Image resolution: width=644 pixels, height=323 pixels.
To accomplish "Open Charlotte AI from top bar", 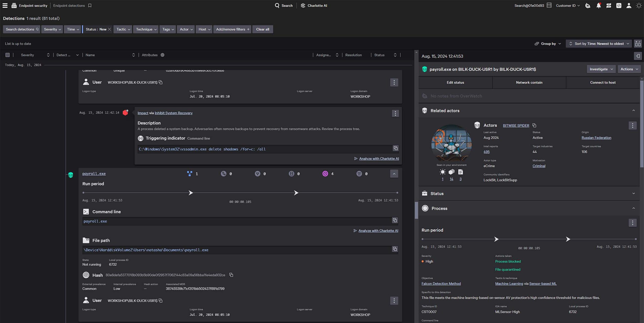I will point(314,6).
